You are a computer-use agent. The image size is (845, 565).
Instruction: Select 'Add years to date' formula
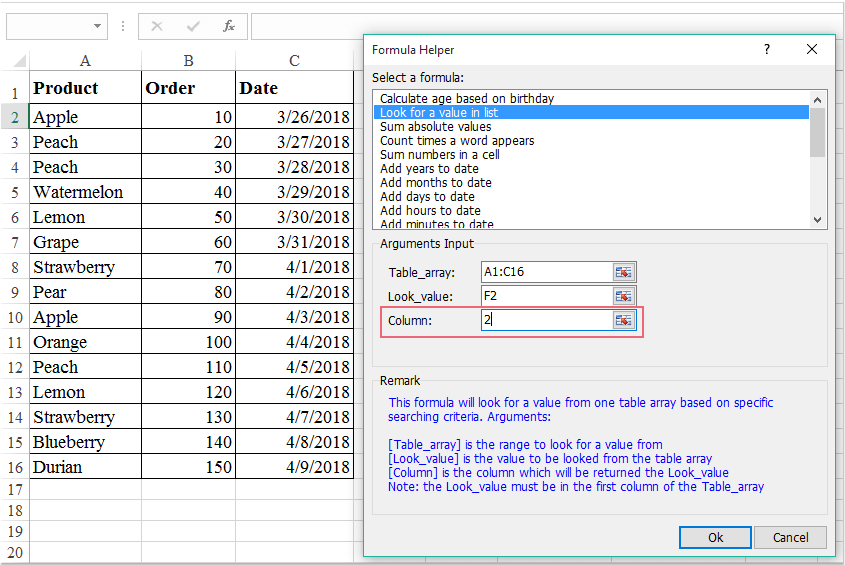point(591,168)
